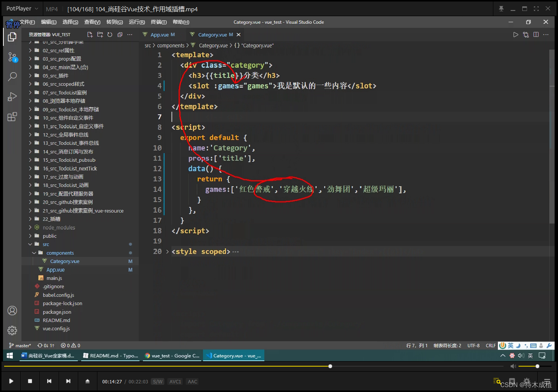
Task: Open the Source Control view
Action: click(12, 57)
